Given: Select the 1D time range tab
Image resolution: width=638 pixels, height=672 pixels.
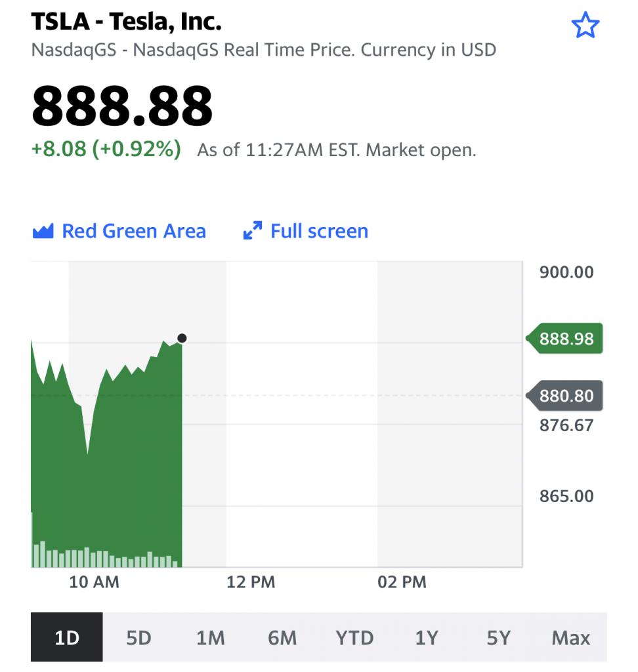Looking at the screenshot, I should [x=67, y=637].
